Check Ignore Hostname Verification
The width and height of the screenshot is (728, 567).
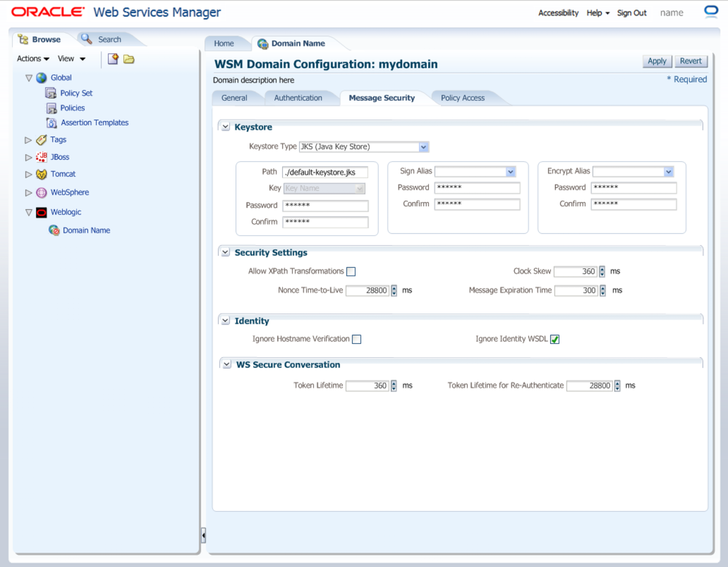pyautogui.click(x=356, y=339)
